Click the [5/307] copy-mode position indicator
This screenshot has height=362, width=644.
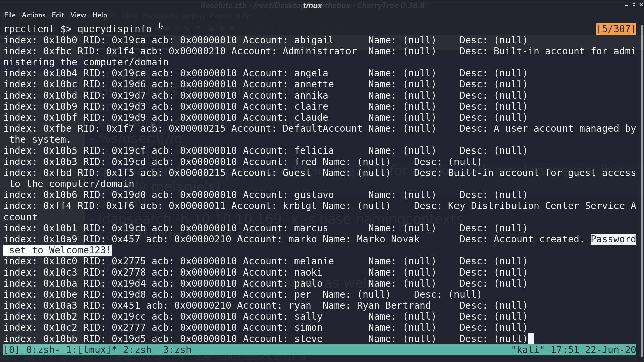(x=616, y=29)
